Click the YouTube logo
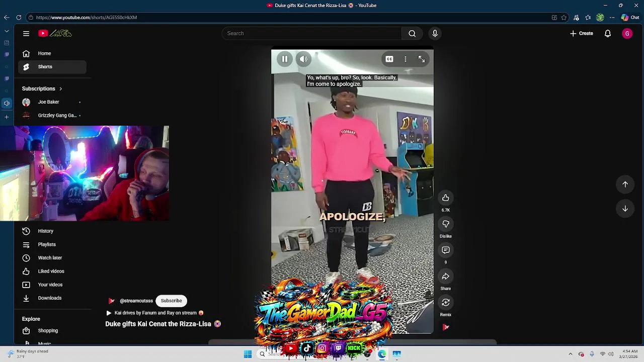This screenshot has width=644, height=362. tap(55, 33)
